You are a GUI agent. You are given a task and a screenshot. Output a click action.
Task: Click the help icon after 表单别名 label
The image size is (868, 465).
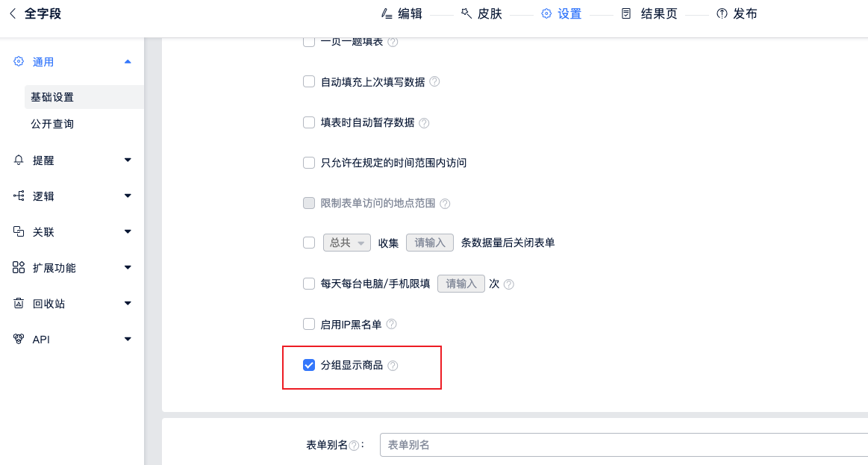(354, 446)
